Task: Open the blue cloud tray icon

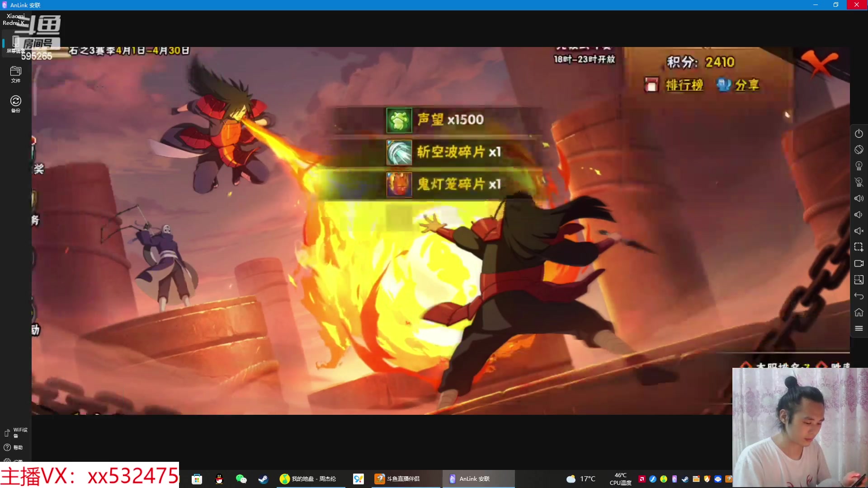Action: tap(717, 479)
